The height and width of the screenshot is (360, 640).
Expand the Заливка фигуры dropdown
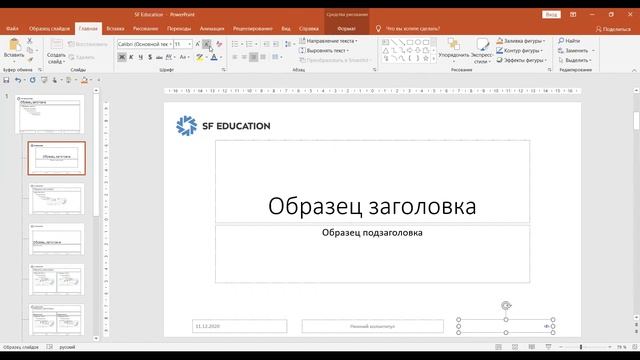click(x=521, y=41)
